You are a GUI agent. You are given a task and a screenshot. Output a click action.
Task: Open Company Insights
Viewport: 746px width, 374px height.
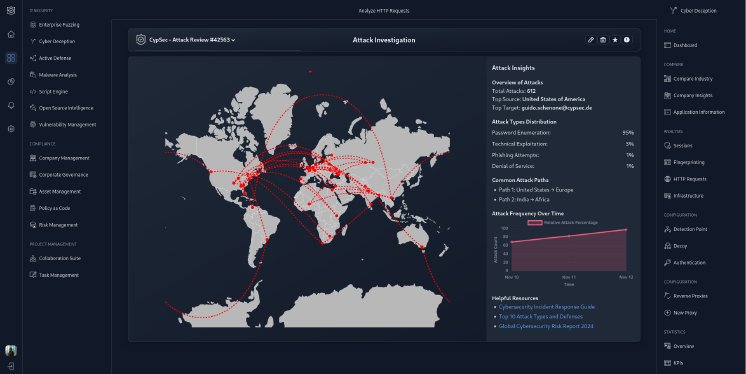688,95
